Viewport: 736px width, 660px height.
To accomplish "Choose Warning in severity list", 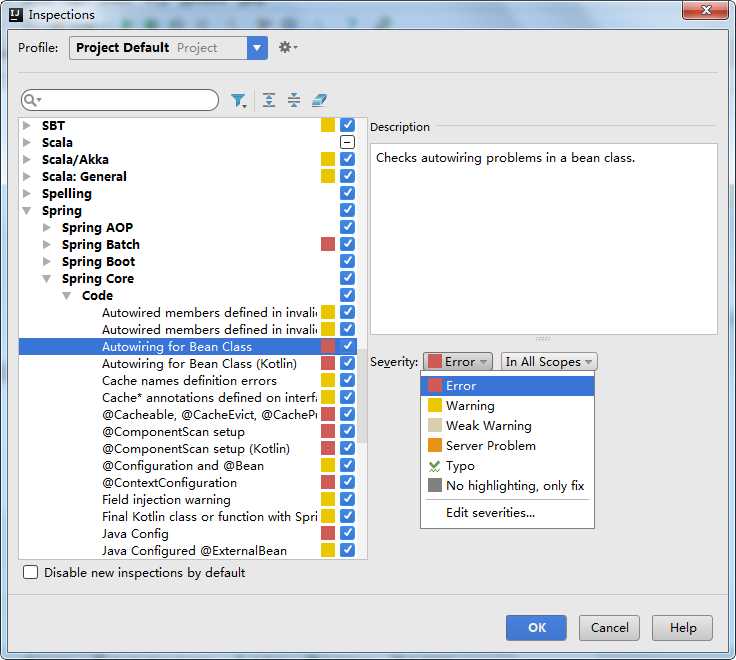I will 507,406.
